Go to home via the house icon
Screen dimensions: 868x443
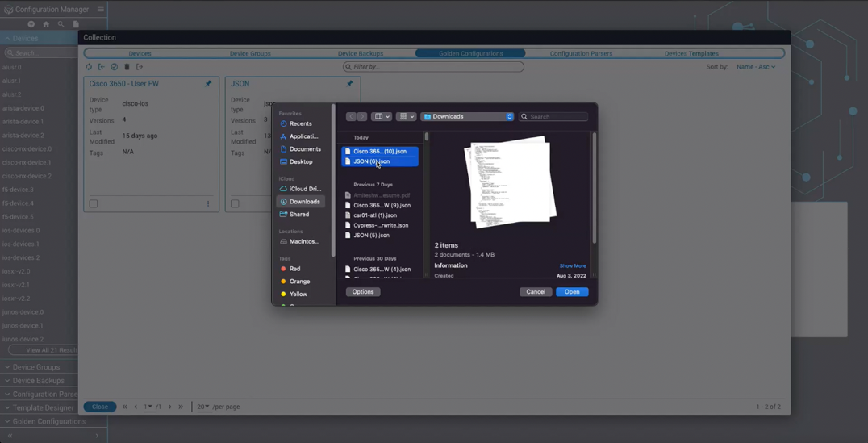pos(46,24)
